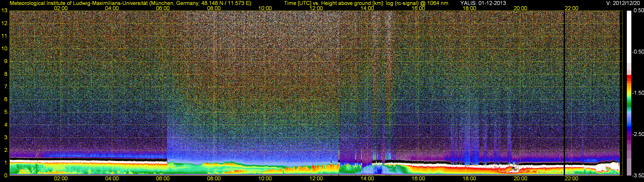Image resolution: width=644 pixels, height=182 pixels.
Task: Click the 6 km height axis label
Action: (x=6, y=100)
